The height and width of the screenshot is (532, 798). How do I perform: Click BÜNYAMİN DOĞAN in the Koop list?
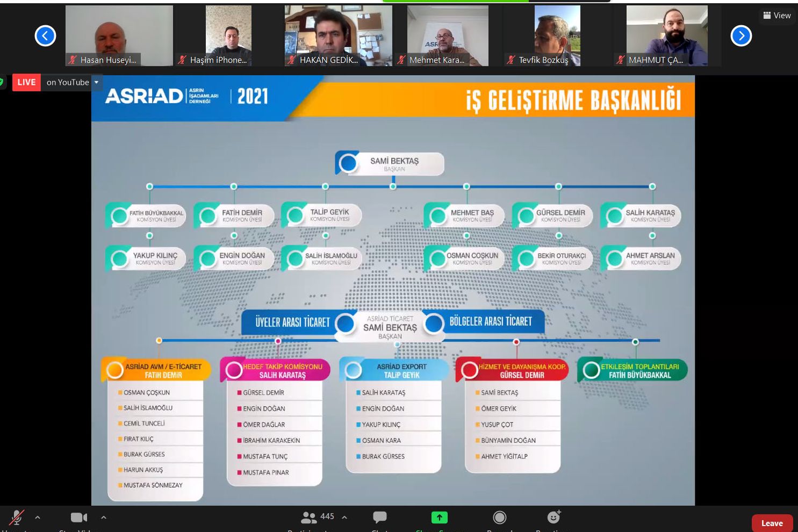click(x=508, y=441)
